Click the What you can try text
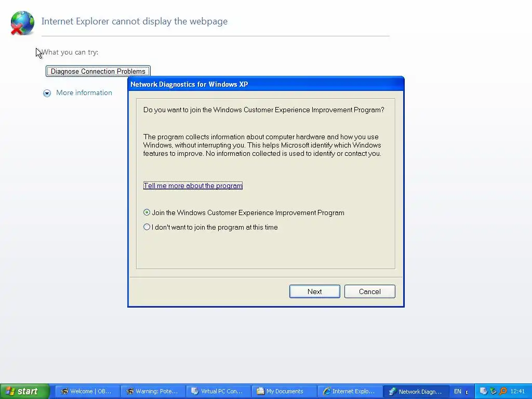The width and height of the screenshot is (532, 399). [x=70, y=52]
